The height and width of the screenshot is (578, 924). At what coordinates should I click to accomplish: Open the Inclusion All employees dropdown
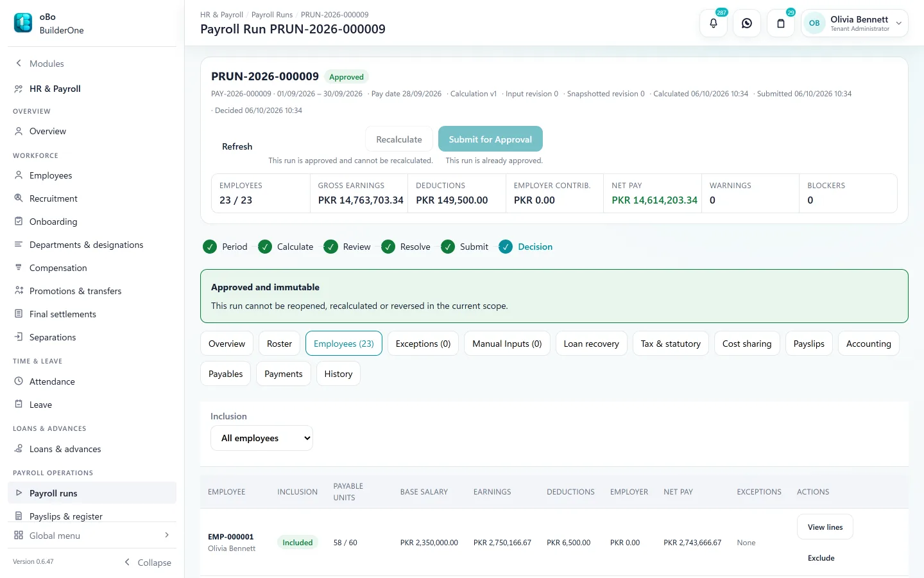click(x=262, y=438)
